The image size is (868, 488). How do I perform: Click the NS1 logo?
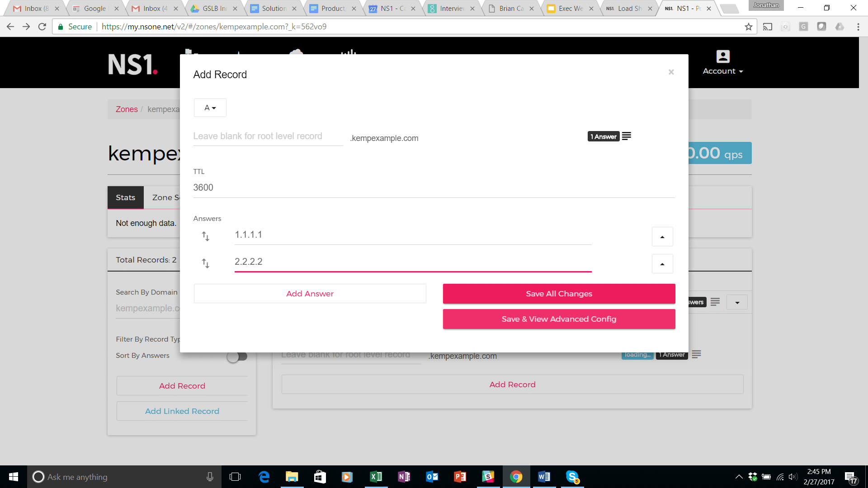[132, 65]
